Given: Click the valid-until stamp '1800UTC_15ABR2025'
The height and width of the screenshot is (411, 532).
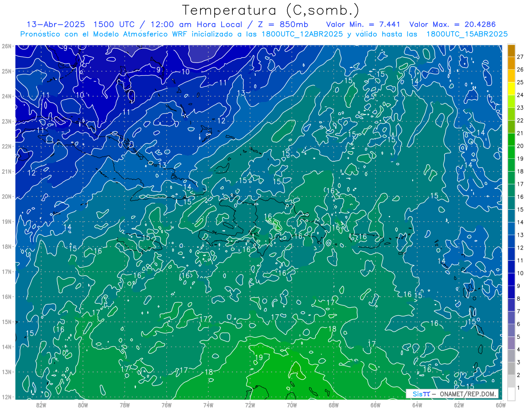Looking at the screenshot, I should pyautogui.click(x=466, y=34).
